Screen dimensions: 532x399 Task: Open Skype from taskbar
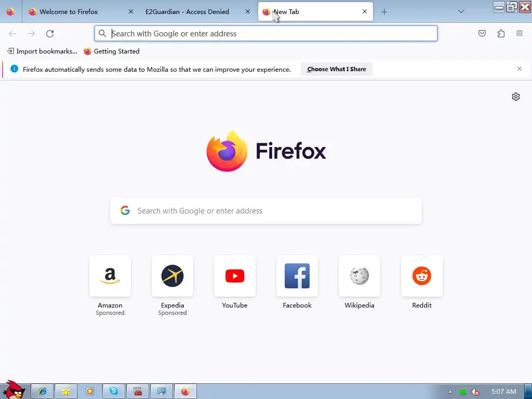point(114,392)
